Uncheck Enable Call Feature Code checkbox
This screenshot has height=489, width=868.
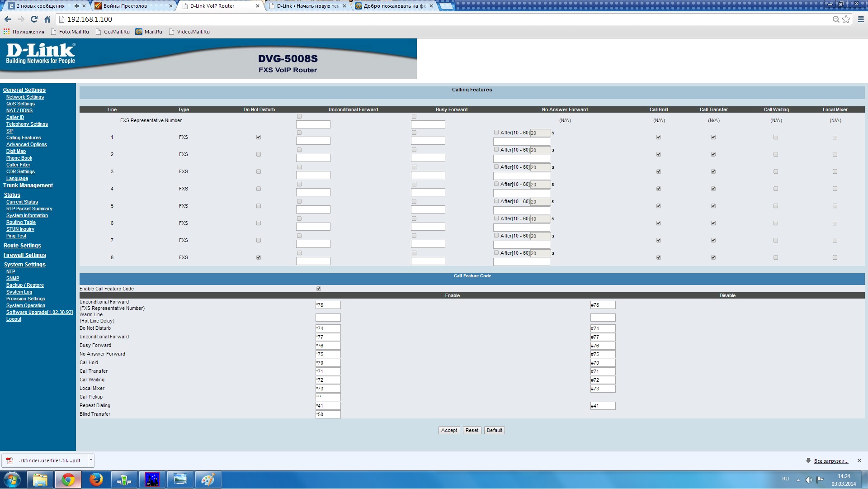[319, 289]
